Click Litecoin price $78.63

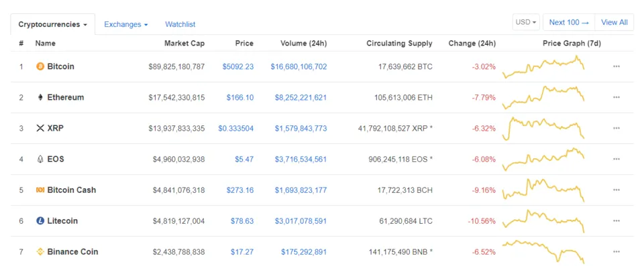pyautogui.click(x=242, y=221)
